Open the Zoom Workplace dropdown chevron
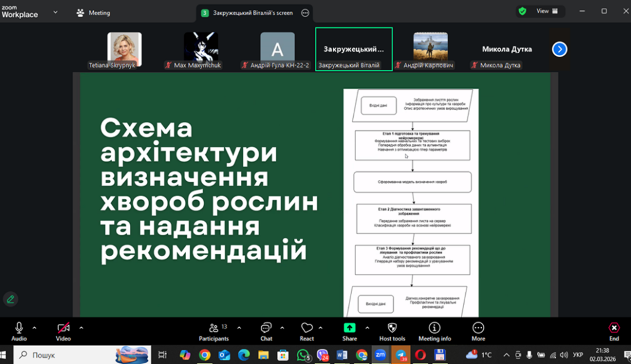 (56, 12)
